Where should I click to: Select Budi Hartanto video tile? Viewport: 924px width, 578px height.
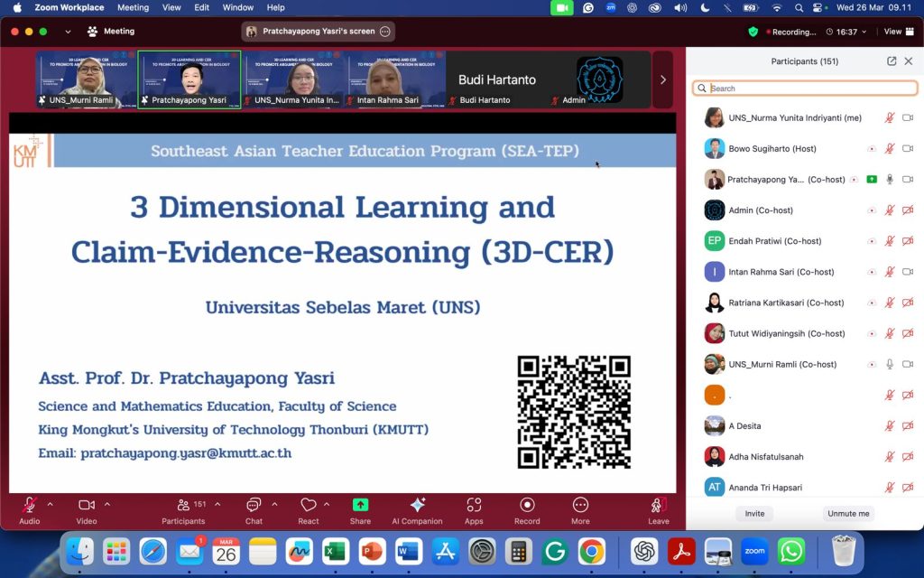pos(497,79)
